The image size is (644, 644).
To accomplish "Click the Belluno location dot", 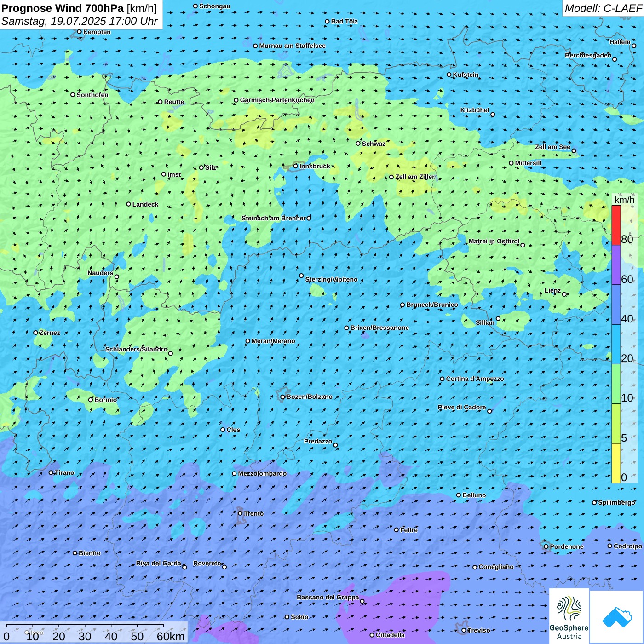I will click(459, 495).
